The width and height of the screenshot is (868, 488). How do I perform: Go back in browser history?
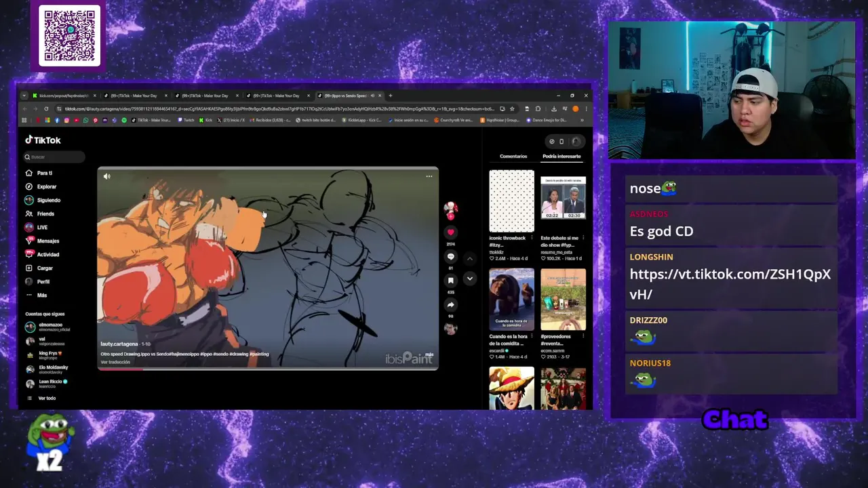point(24,109)
